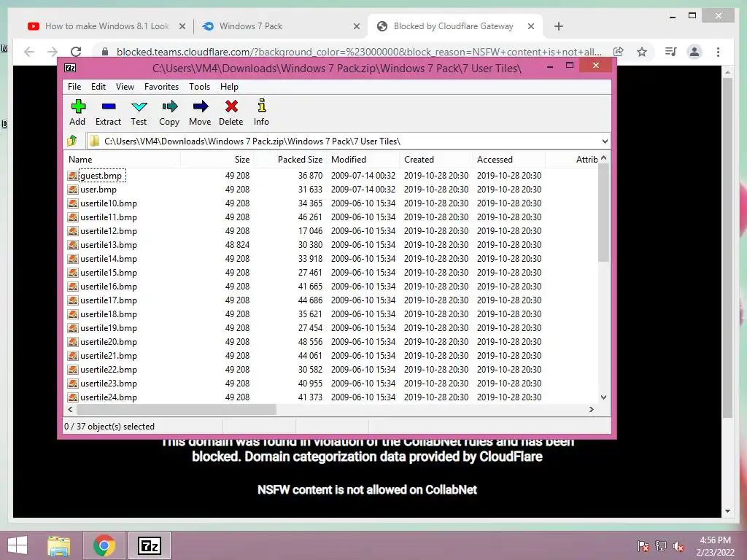Reload the Chrome page
Viewport: 747px width, 560px height.
pos(76,52)
